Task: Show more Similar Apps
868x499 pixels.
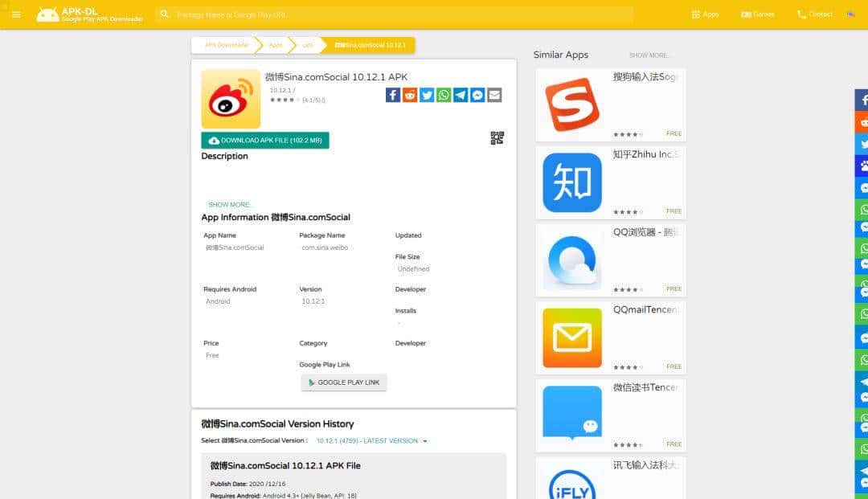Action: tap(651, 55)
